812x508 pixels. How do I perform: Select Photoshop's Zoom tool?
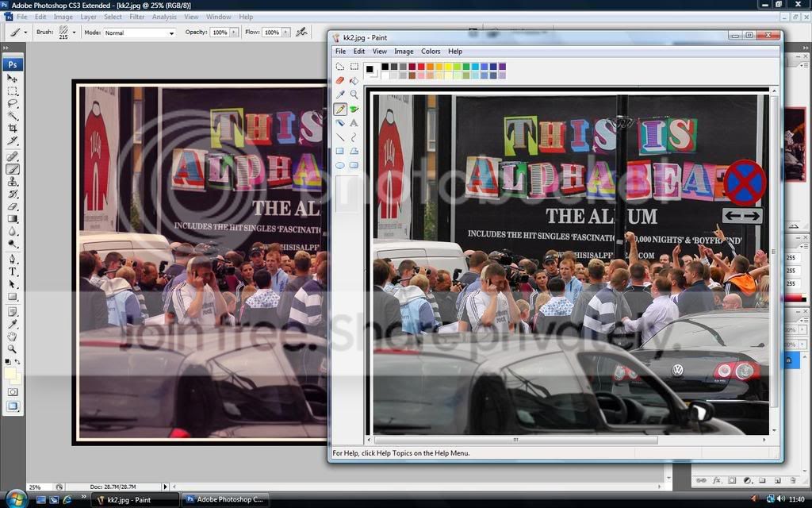point(12,349)
